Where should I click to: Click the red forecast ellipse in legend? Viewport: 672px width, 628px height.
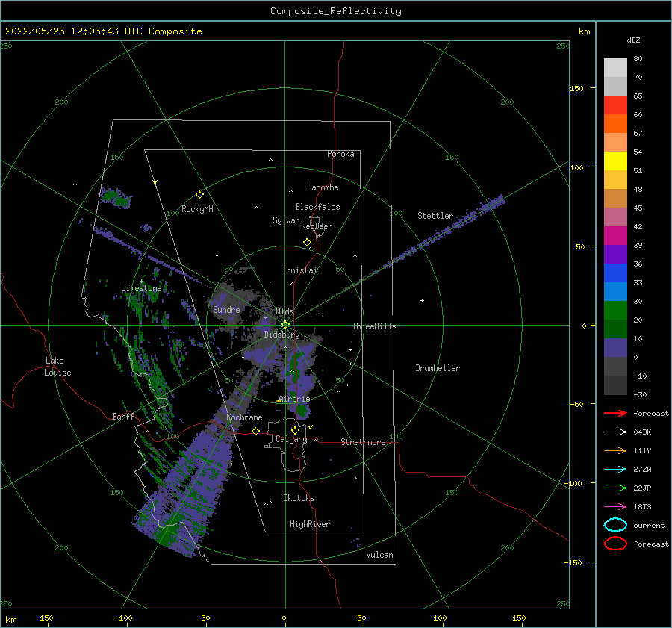[615, 544]
